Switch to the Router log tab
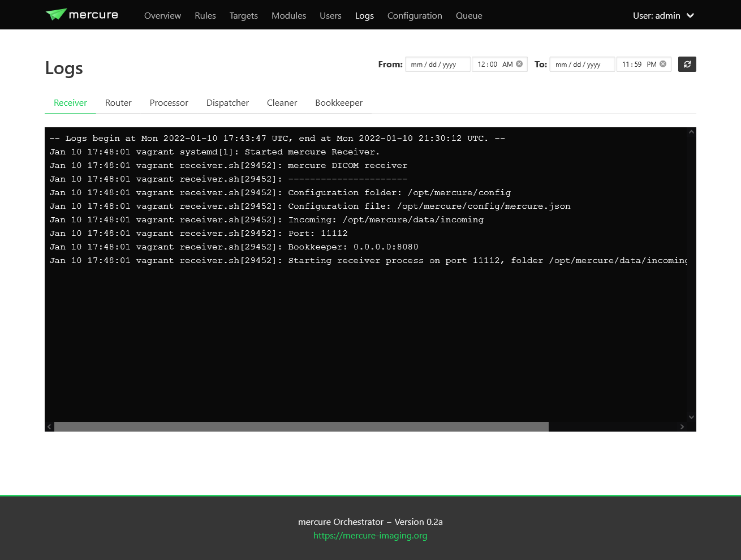 (x=118, y=102)
